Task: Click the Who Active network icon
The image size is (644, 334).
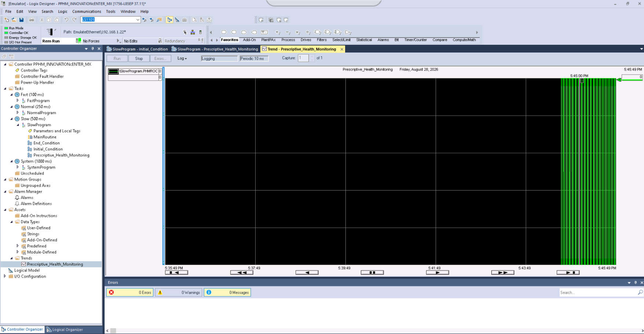Action: (x=193, y=32)
